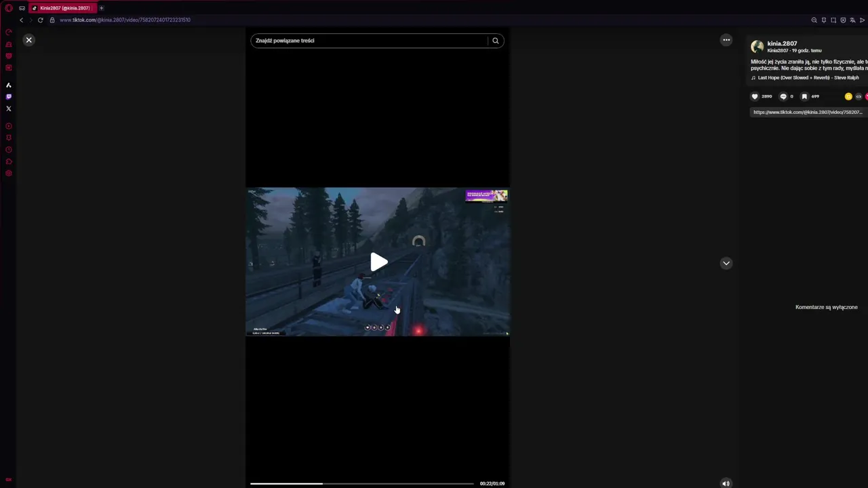
Task: Reload the TikTok page
Action: (x=41, y=20)
